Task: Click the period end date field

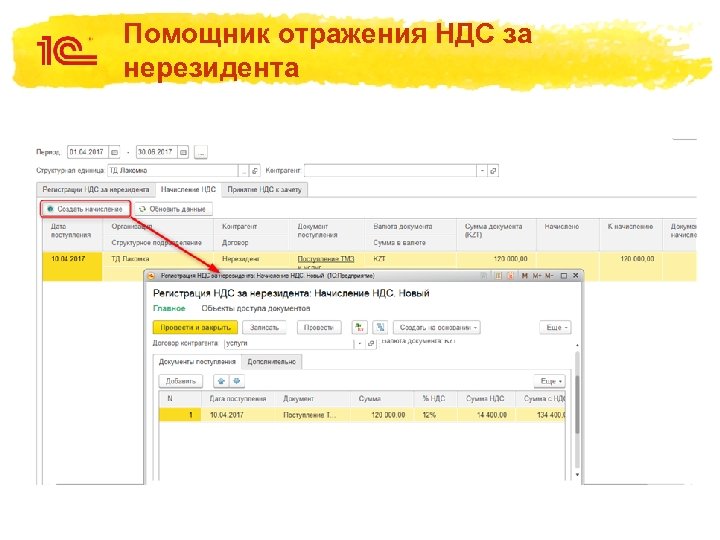Action: click(x=156, y=152)
